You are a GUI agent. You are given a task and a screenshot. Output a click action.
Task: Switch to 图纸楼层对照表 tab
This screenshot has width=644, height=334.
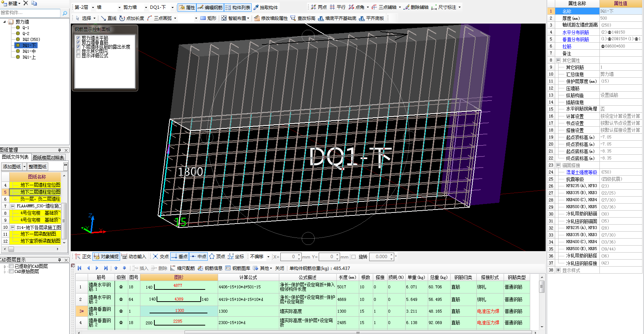coord(48,158)
